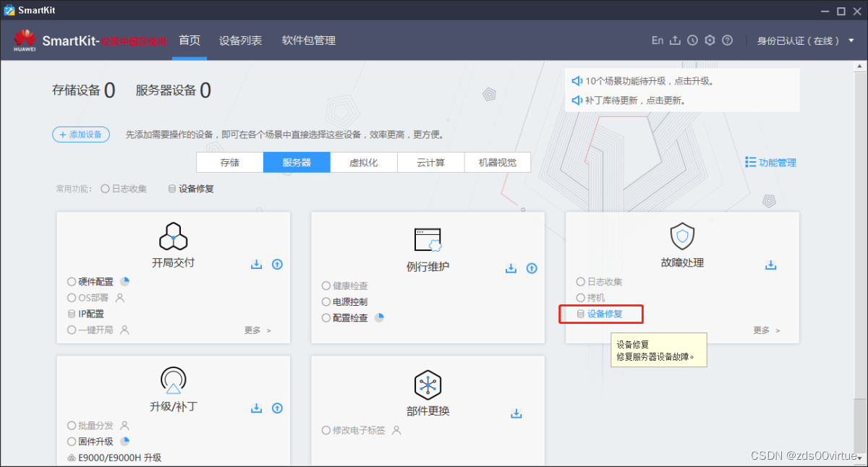This screenshot has width=868, height=467.
Task: Open 设备修复 in 故障处理 card
Action: click(x=600, y=314)
